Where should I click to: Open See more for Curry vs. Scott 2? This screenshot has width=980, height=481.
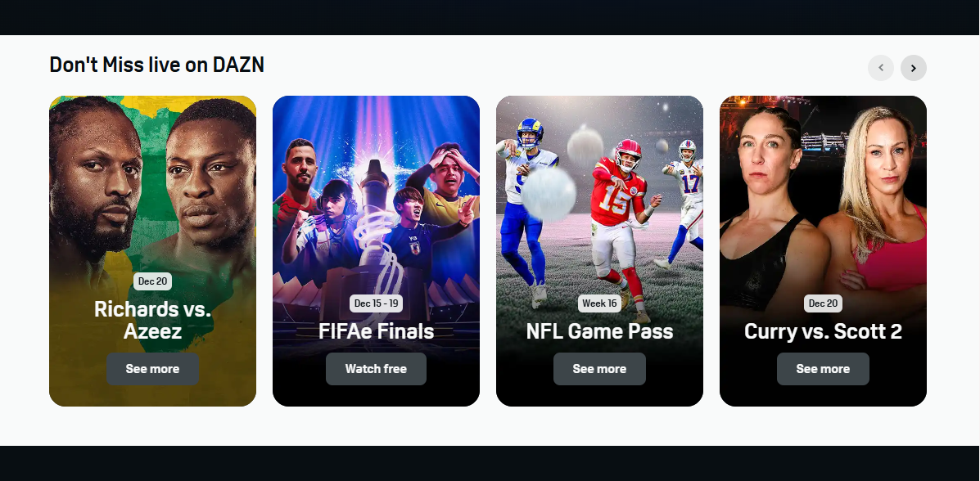click(x=823, y=369)
